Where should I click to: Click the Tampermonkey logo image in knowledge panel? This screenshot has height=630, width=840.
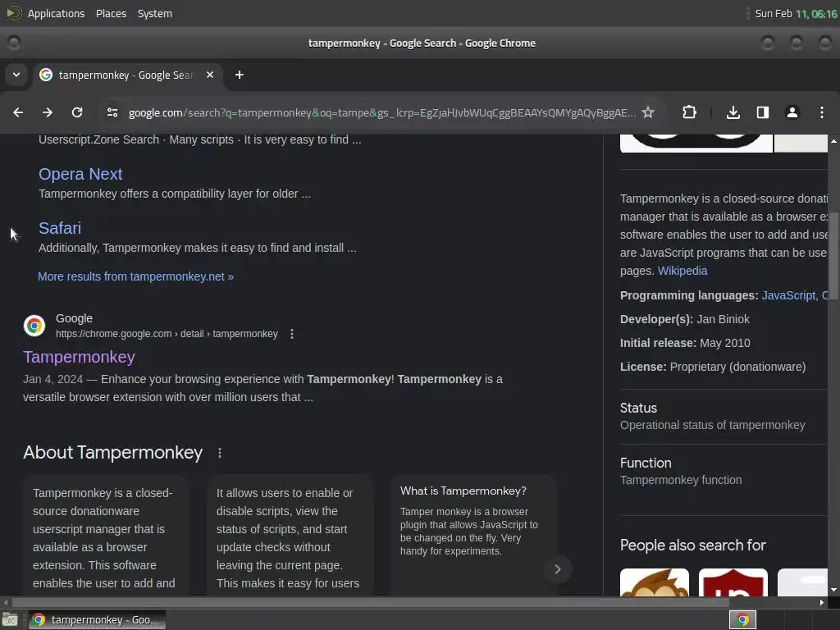(696, 143)
